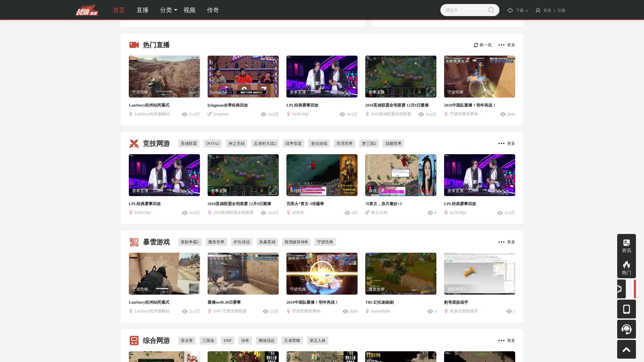644x362 pixels.
Task: Select the 逆水寒 tag
Action: (187, 341)
